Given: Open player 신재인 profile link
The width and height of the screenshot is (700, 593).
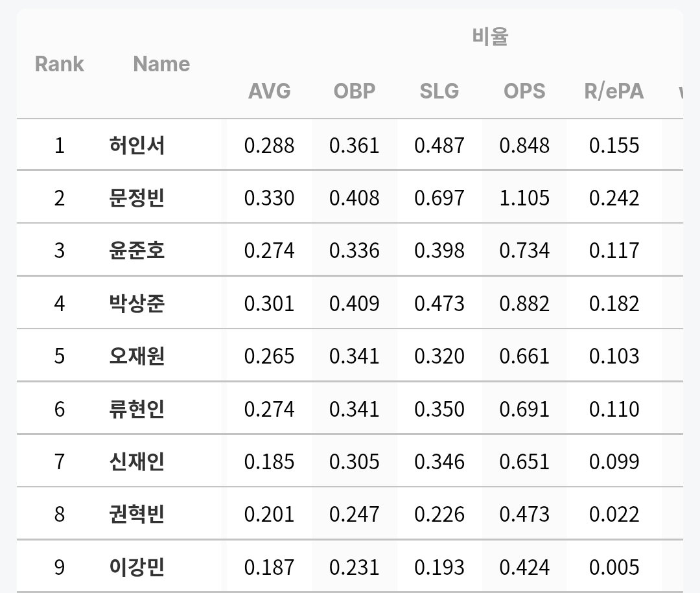Looking at the screenshot, I should [137, 461].
